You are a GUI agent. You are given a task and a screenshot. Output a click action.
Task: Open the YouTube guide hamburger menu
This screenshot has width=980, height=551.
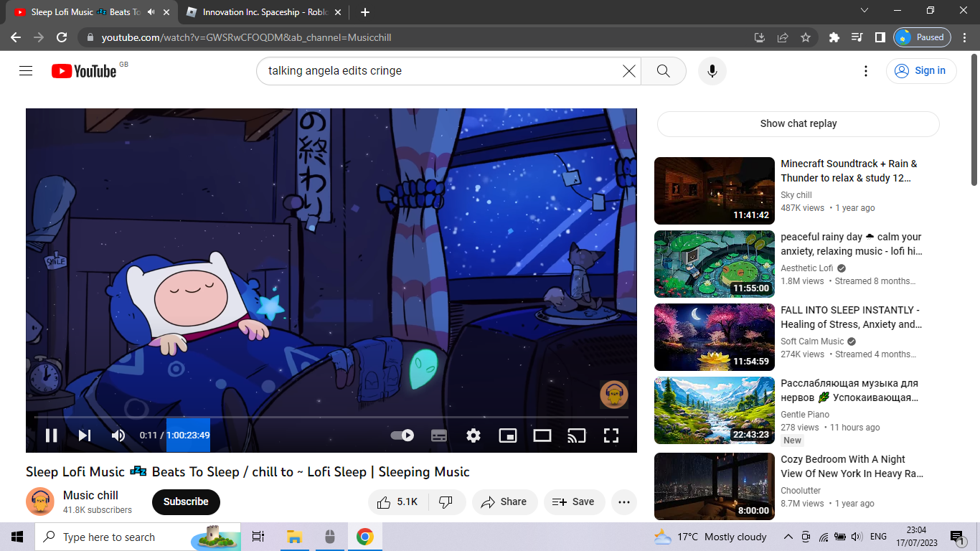point(27,70)
